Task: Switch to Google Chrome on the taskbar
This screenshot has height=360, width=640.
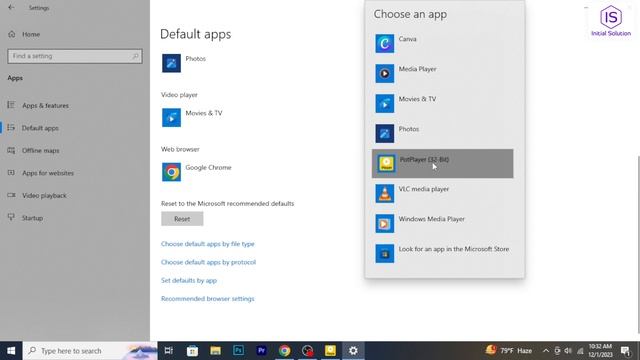Action: 284,351
